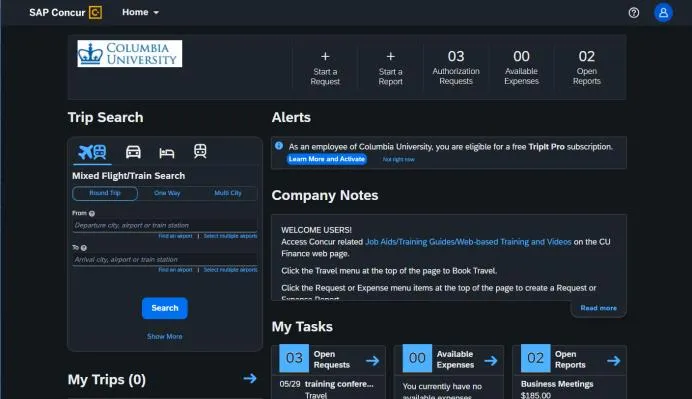Click Select multiple airports under To field
The height and width of the screenshot is (399, 692).
click(230, 270)
